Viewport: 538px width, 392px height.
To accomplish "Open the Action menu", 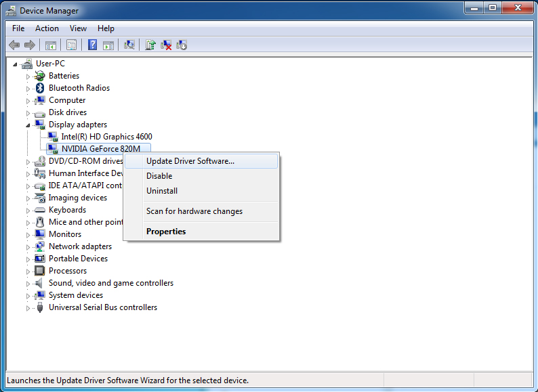I will [47, 28].
